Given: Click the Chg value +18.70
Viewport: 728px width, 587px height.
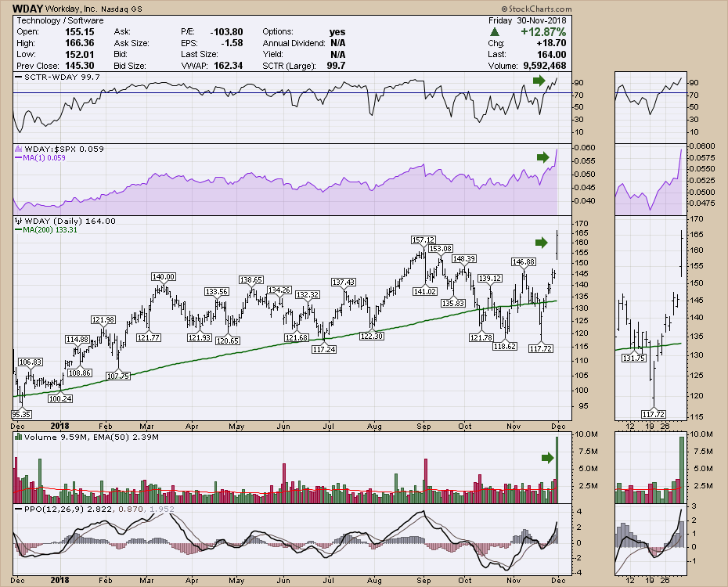Looking at the screenshot, I should [551, 43].
